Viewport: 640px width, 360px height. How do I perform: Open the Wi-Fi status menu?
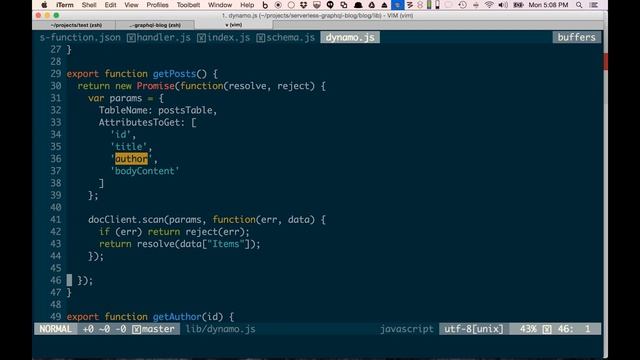(489, 5)
